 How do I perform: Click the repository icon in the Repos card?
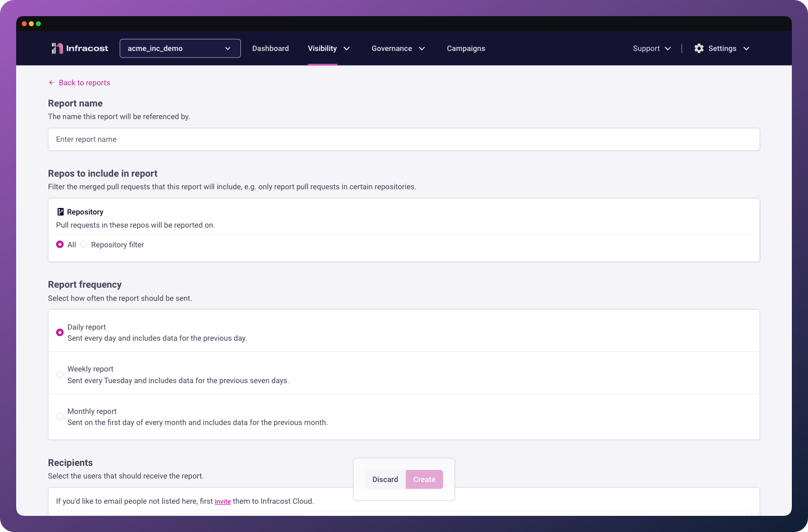pyautogui.click(x=60, y=211)
